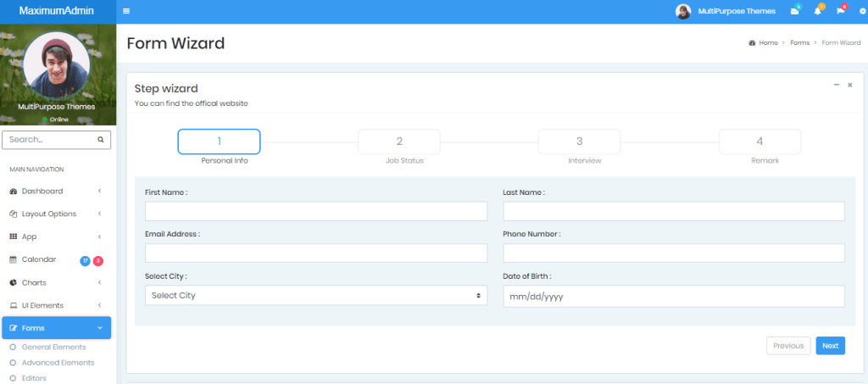Open the mail messages icon

[x=794, y=11]
